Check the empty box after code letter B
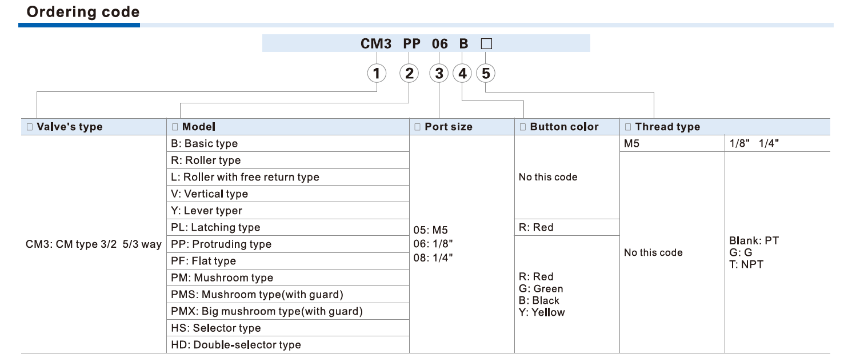 click(x=486, y=43)
